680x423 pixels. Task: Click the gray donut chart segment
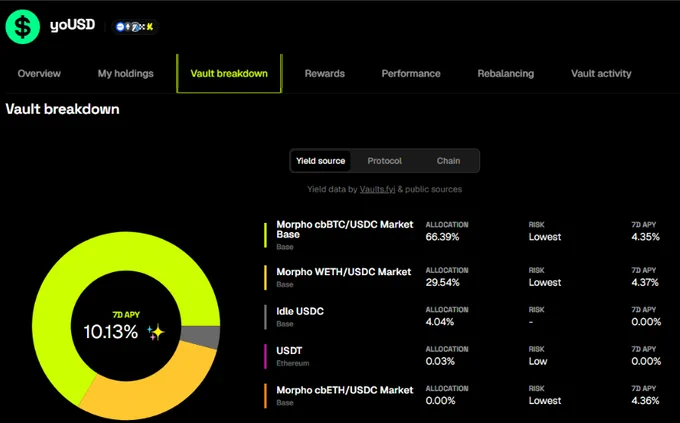[202, 337]
